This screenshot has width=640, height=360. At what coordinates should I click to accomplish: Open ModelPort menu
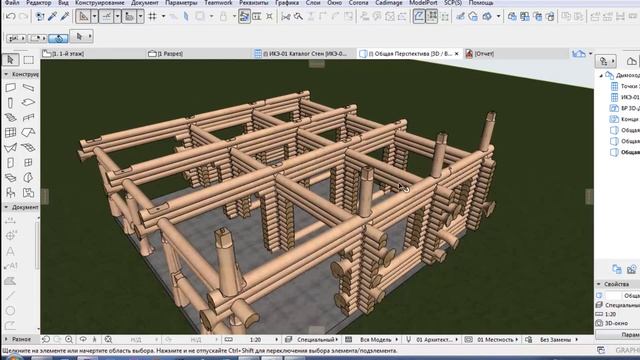pyautogui.click(x=423, y=3)
